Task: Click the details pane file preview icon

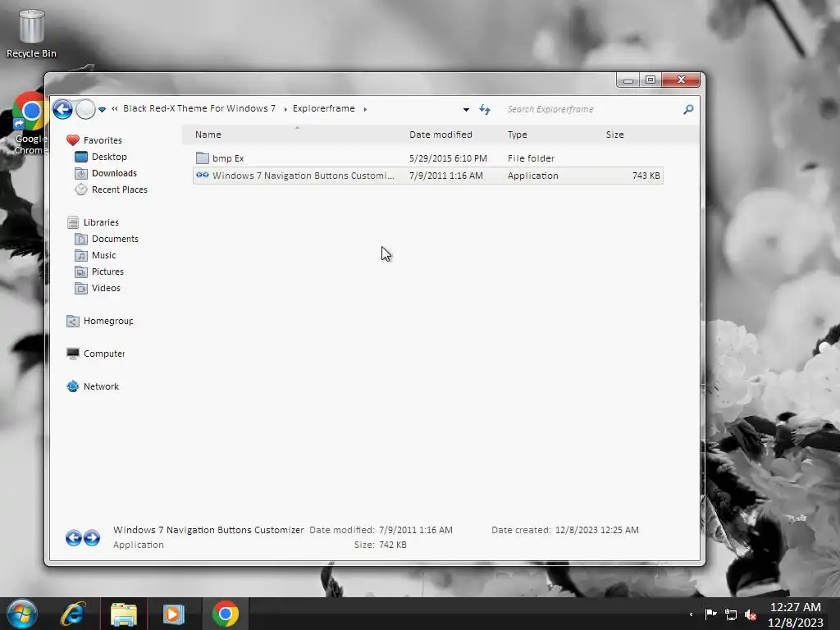Action: (x=83, y=537)
